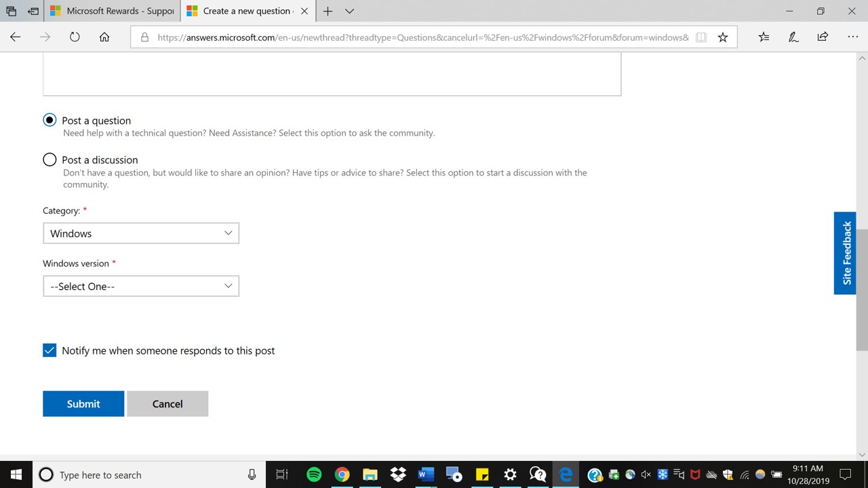Uncheck Notify me when someone responds
This screenshot has width=868, height=488.
click(x=50, y=350)
